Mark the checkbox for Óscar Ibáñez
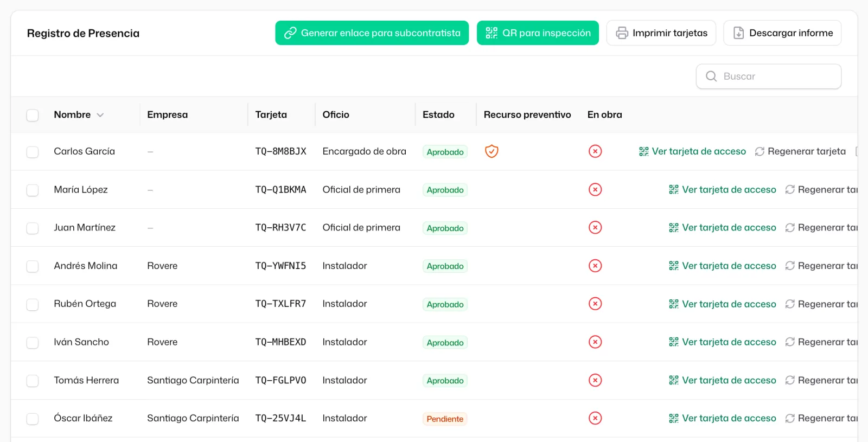This screenshot has height=442, width=868. tap(33, 419)
